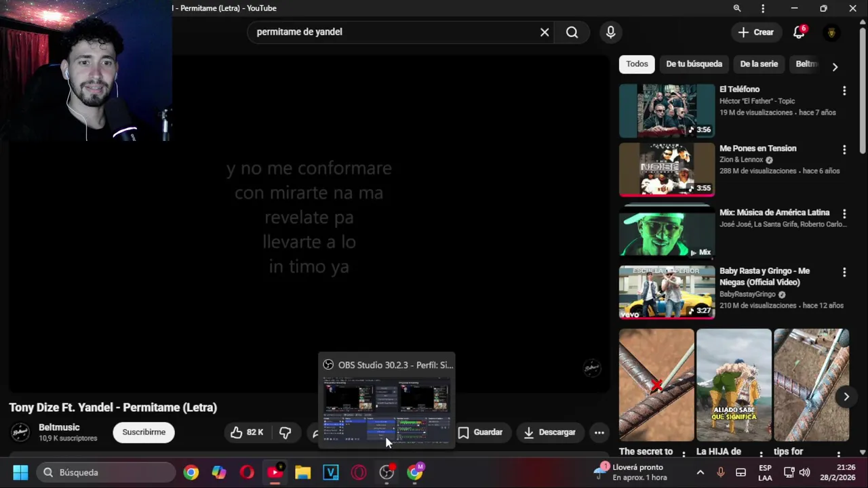The image size is (868, 488).
Task: Open the account avatar menu
Action: tap(831, 32)
